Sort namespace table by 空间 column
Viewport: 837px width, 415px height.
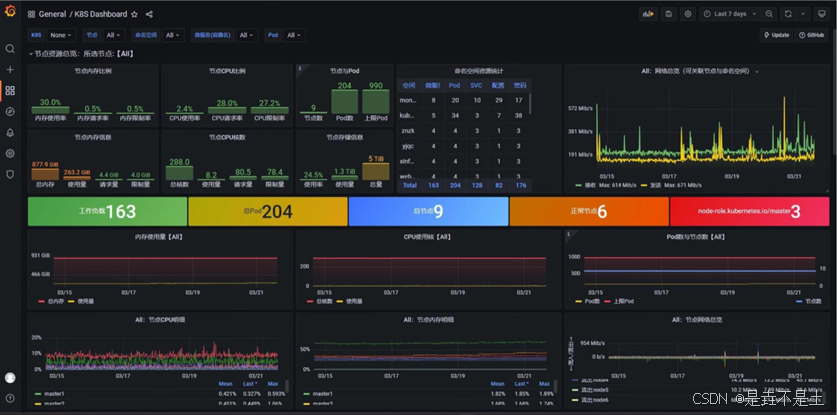click(409, 85)
